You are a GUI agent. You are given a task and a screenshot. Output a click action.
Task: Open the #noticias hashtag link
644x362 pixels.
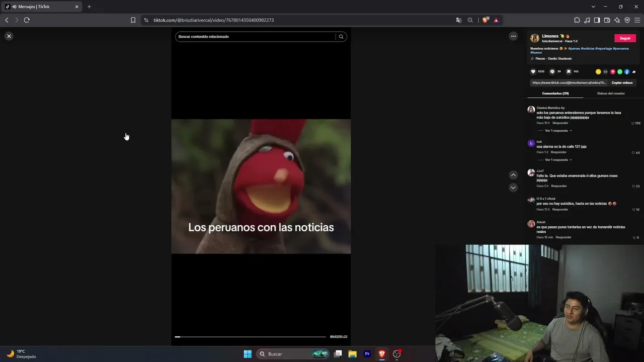point(588,48)
